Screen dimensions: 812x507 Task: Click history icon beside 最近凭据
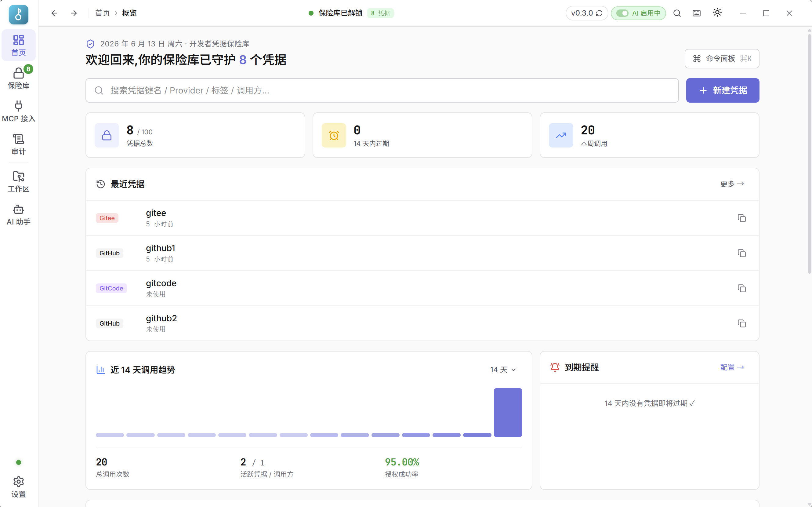[x=100, y=184]
